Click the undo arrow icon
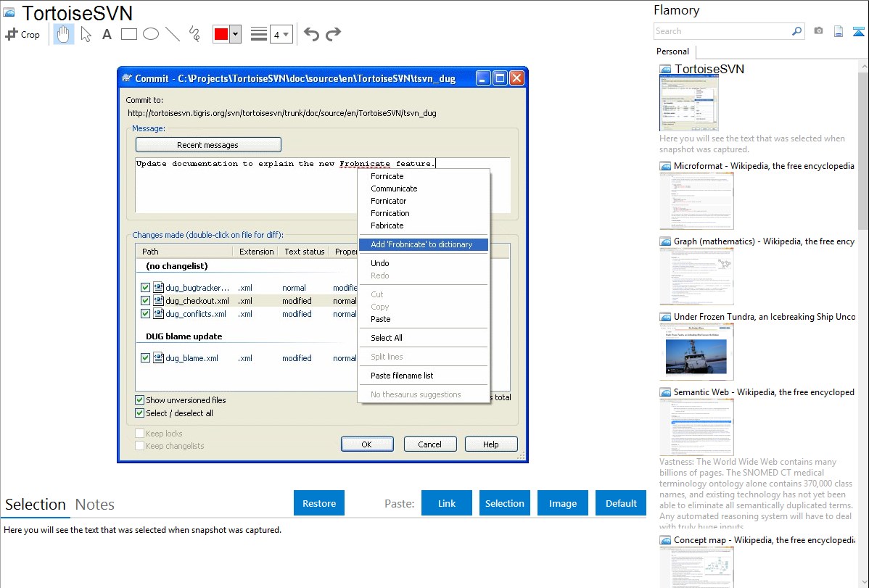The image size is (869, 588). tap(311, 34)
